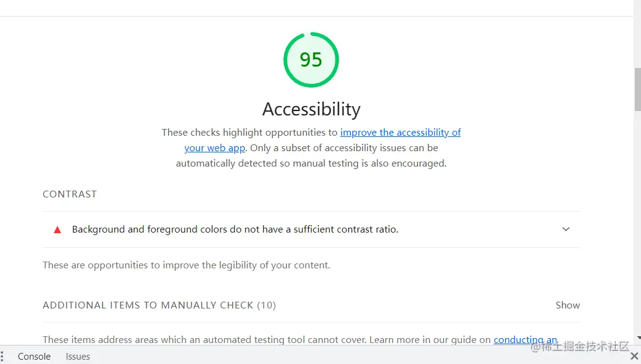Switch to the Console drawer tab
The height and width of the screenshot is (364, 641).
[x=34, y=356]
